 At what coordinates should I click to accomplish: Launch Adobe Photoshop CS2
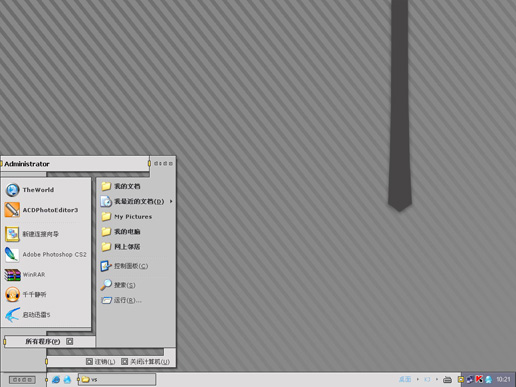point(46,254)
